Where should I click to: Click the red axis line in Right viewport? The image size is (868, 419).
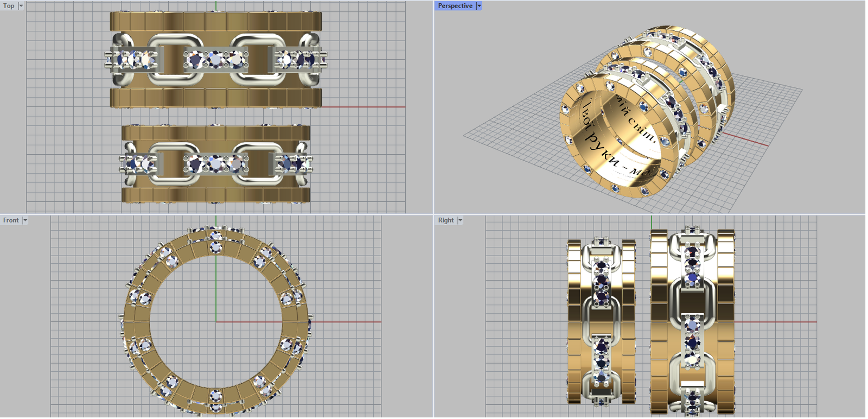[781, 322]
